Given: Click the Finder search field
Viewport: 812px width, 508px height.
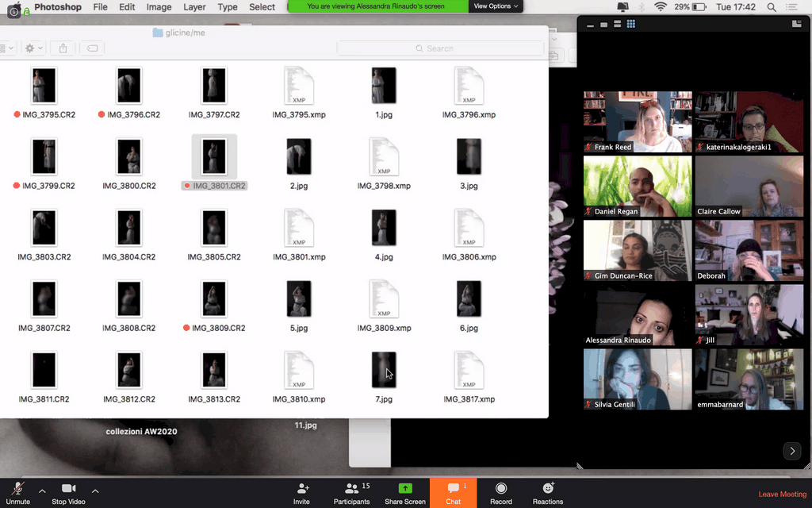Looking at the screenshot, I should 440,48.
